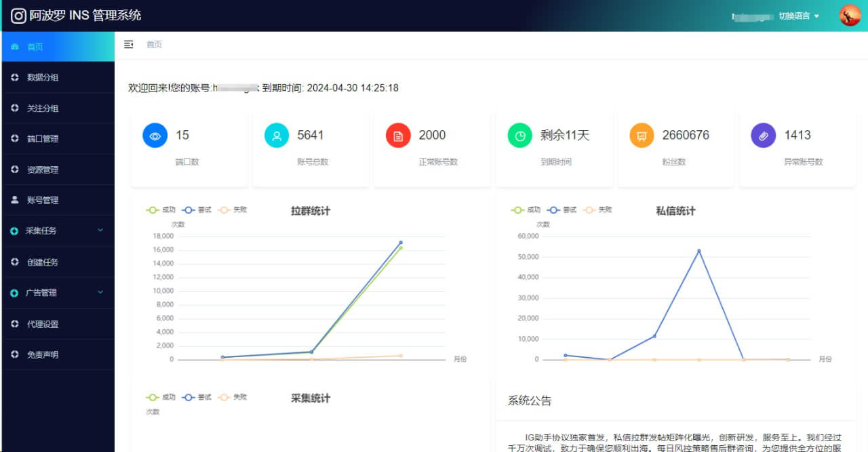Open the user avatar in top right
Screen dimensions: 868x452
pos(850,16)
